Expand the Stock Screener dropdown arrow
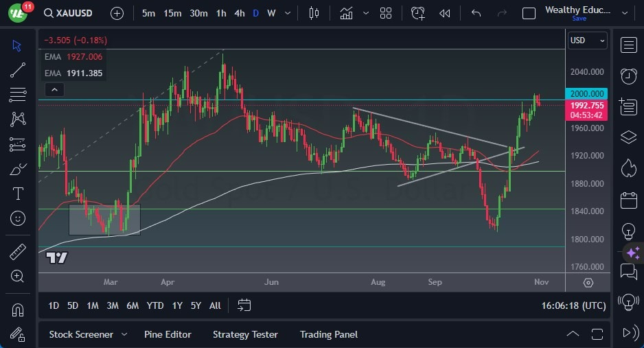 pyautogui.click(x=124, y=334)
